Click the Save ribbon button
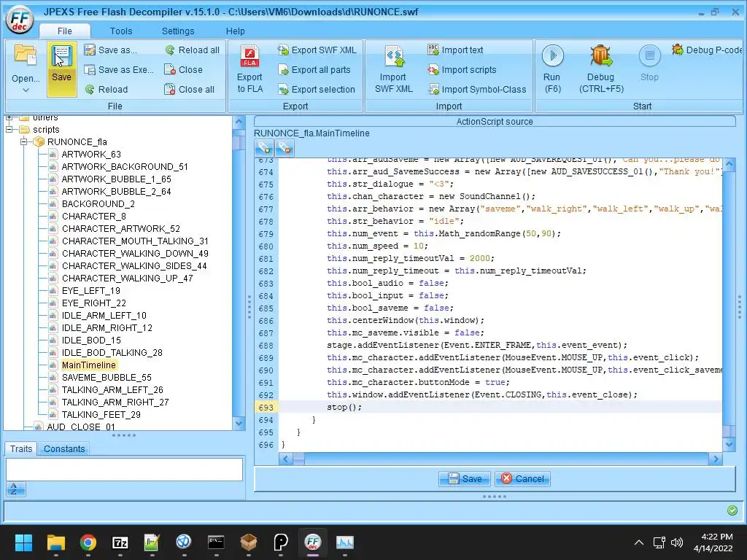Viewport: 747px width, 560px height. 61,69
